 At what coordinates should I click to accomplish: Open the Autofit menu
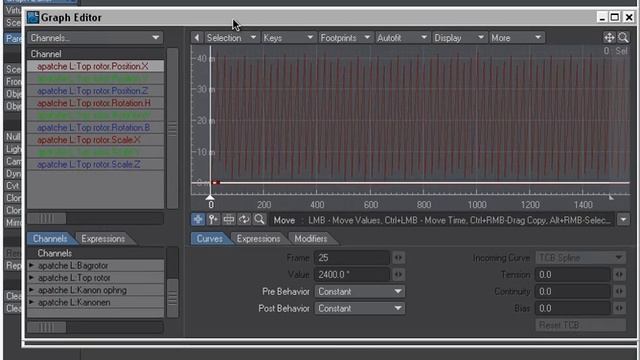coord(402,38)
